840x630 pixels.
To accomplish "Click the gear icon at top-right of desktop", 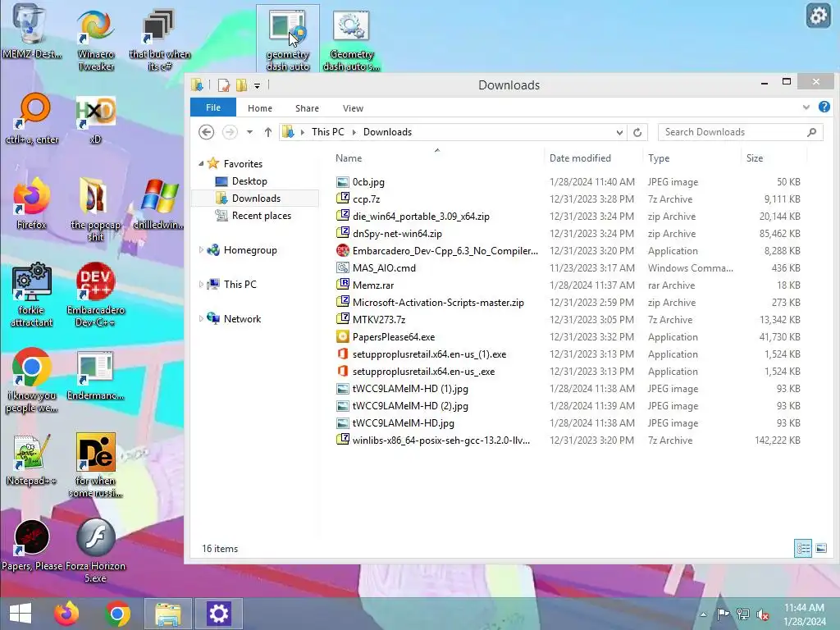I will click(818, 16).
